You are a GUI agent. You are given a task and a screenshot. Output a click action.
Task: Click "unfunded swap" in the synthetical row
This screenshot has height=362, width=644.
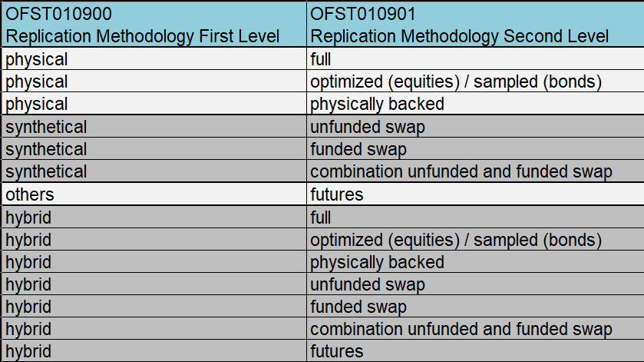pyautogui.click(x=474, y=127)
